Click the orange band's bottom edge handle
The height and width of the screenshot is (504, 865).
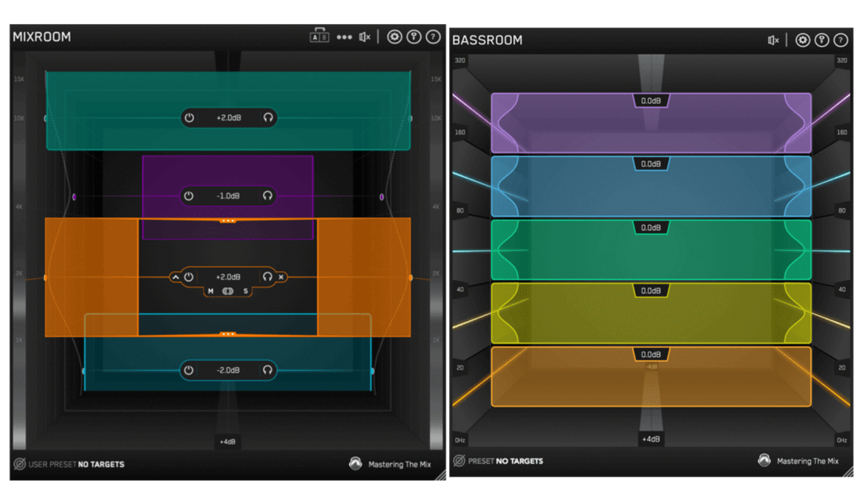tap(228, 333)
